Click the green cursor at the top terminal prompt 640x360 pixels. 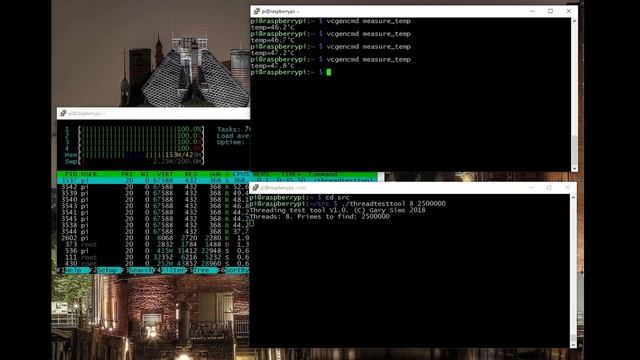pyautogui.click(x=329, y=72)
